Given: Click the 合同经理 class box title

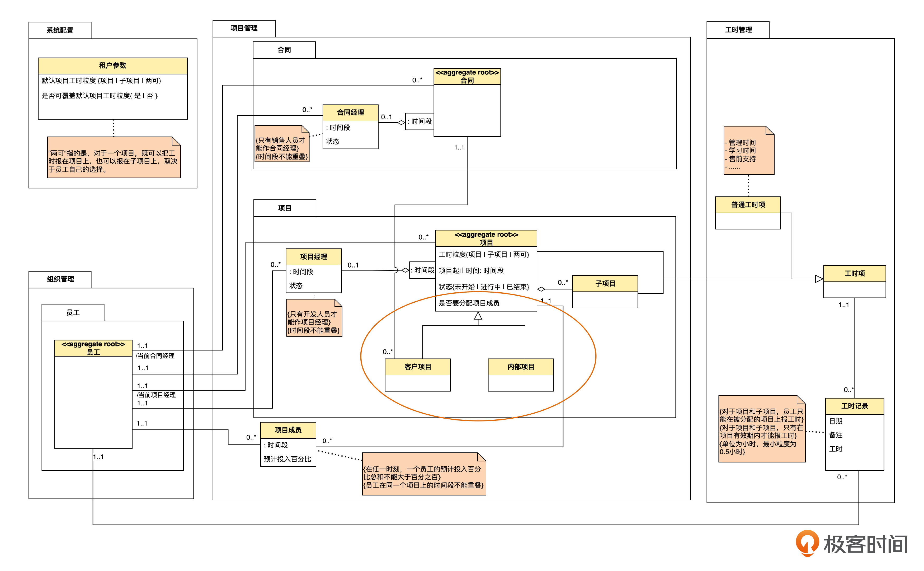Looking at the screenshot, I should click(x=350, y=113).
